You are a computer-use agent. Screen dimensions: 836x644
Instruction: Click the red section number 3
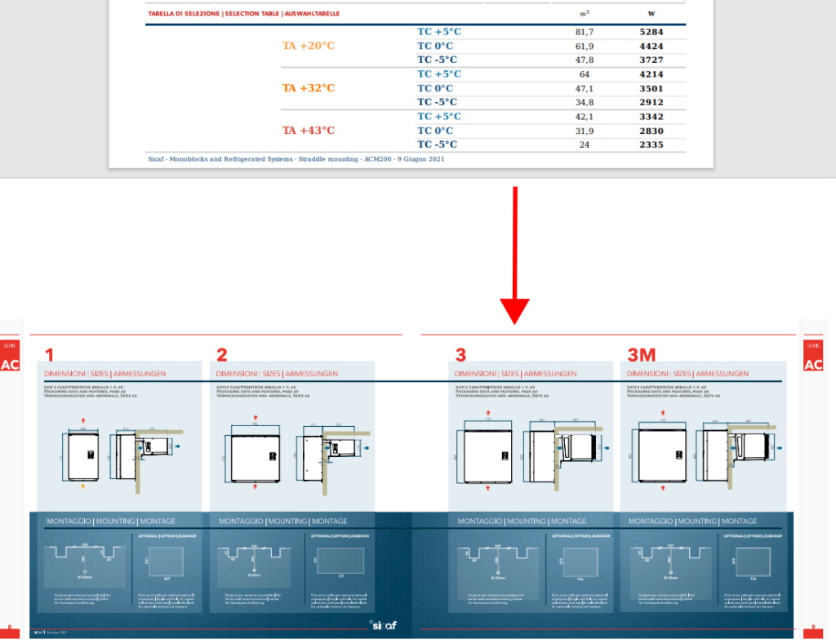pyautogui.click(x=461, y=355)
